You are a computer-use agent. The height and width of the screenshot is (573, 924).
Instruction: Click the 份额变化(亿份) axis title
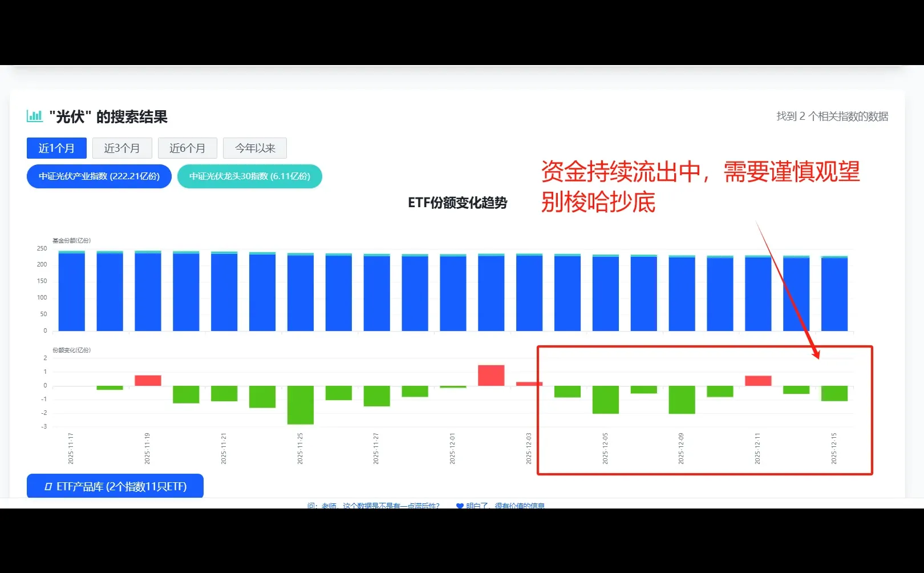click(72, 350)
